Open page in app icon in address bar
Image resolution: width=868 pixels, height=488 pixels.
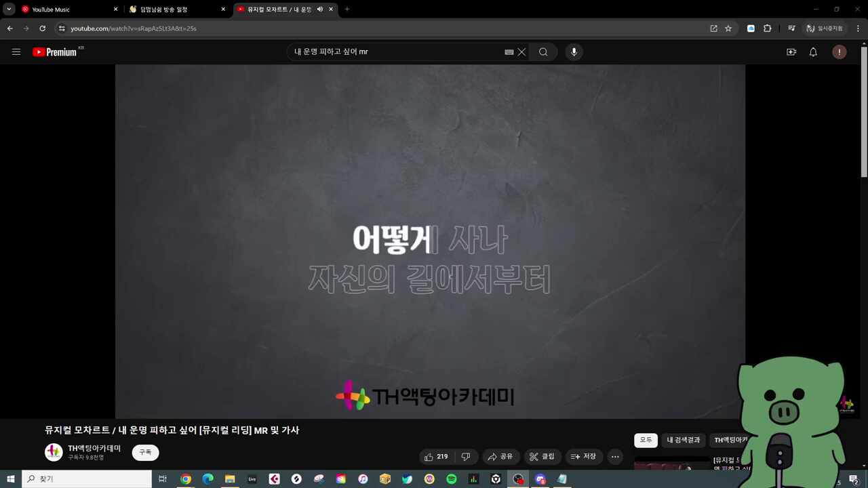click(x=713, y=28)
